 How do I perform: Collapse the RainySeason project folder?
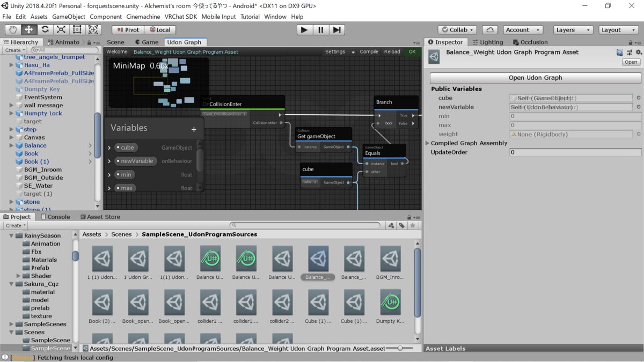(11, 235)
